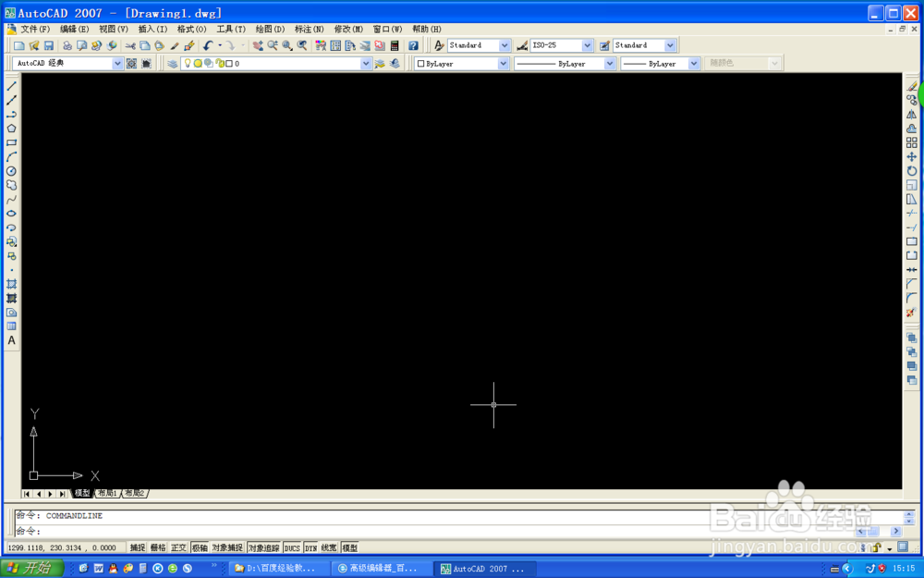The height and width of the screenshot is (578, 924).
Task: Open the 文件(F) menu
Action: (x=35, y=29)
